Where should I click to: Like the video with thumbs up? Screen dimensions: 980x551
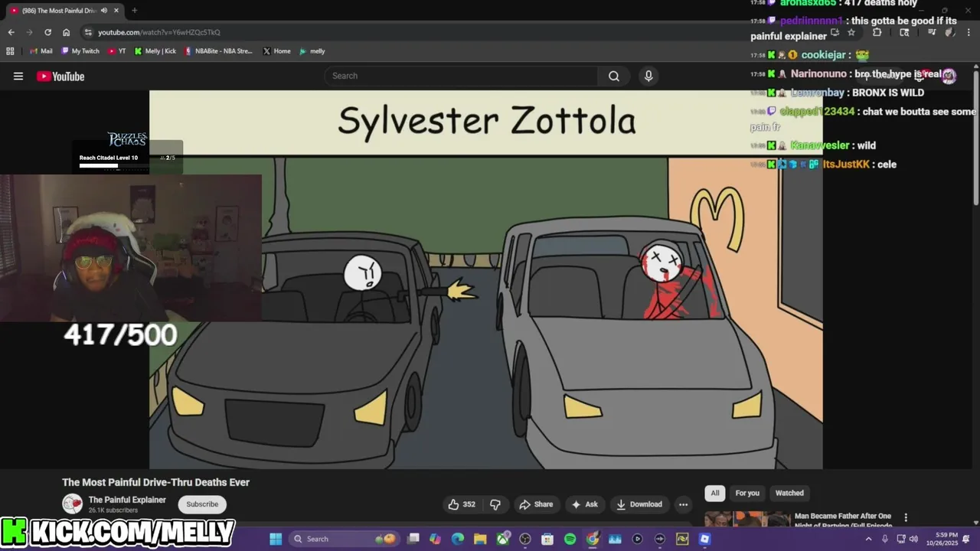click(x=462, y=504)
